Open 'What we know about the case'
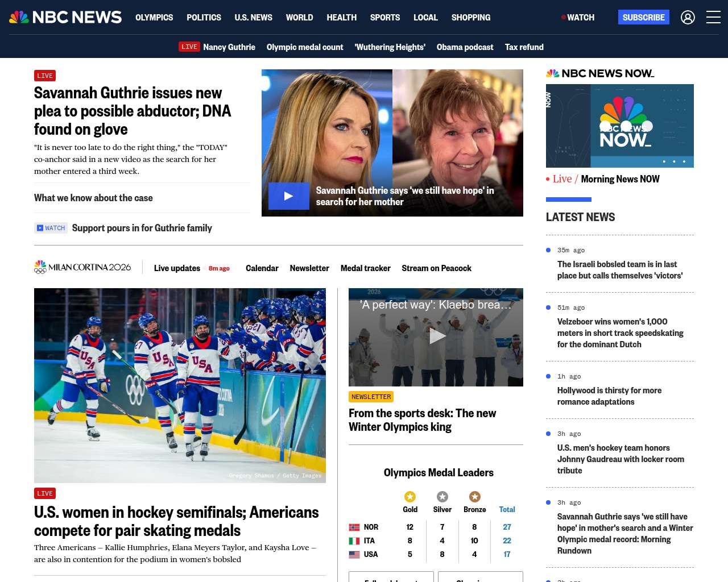The height and width of the screenshot is (582, 728). click(93, 198)
